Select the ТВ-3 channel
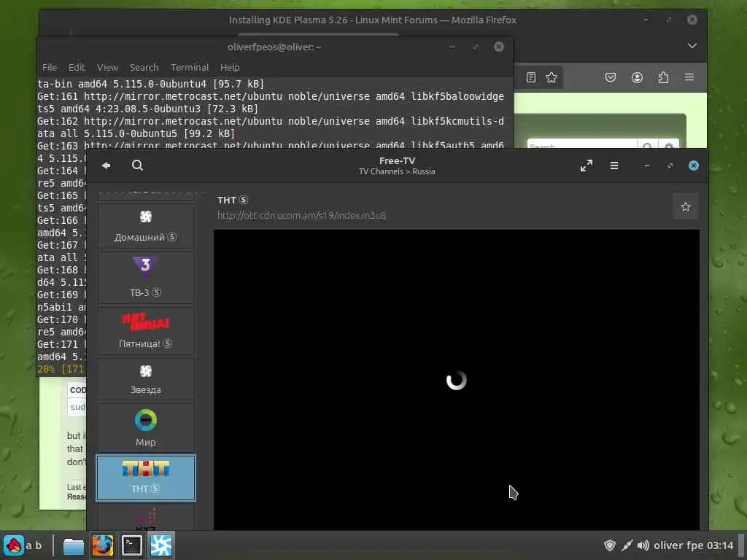Screen dimensions: 747x560 (x=146, y=278)
